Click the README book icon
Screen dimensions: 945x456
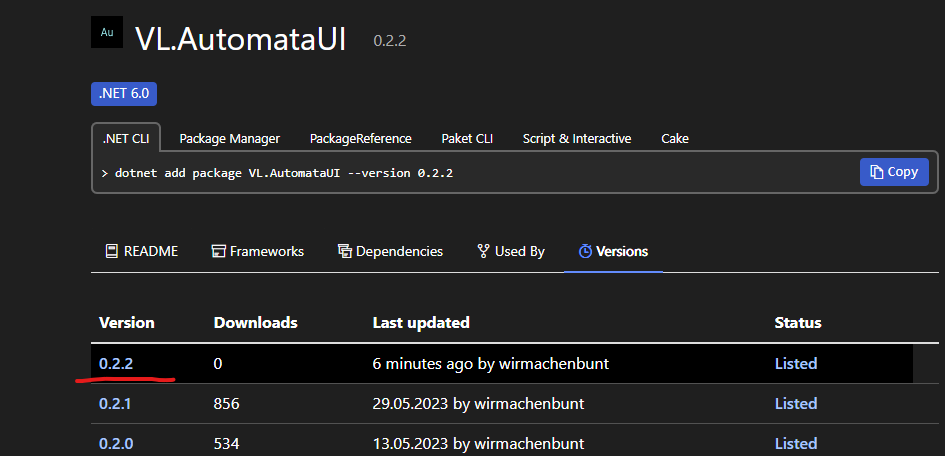[111, 251]
